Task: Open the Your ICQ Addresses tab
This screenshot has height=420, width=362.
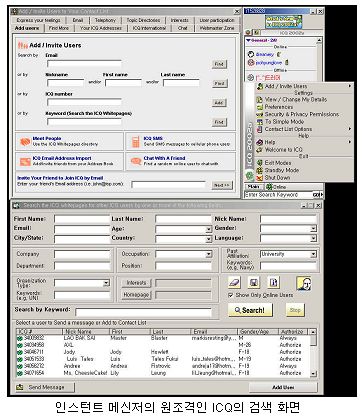Action: point(100,28)
